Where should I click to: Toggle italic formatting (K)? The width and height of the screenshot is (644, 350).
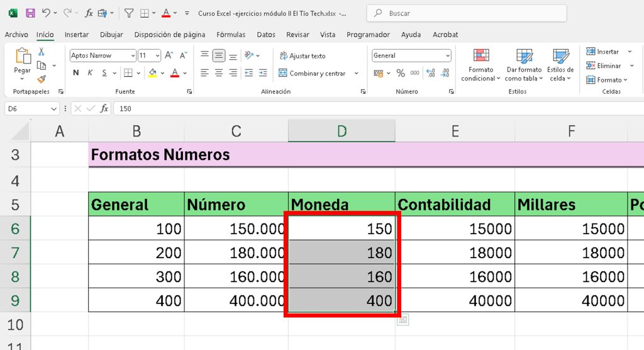coord(91,73)
